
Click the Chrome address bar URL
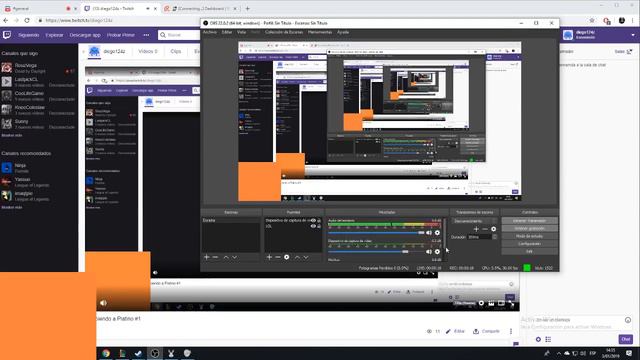pyautogui.click(x=79, y=20)
